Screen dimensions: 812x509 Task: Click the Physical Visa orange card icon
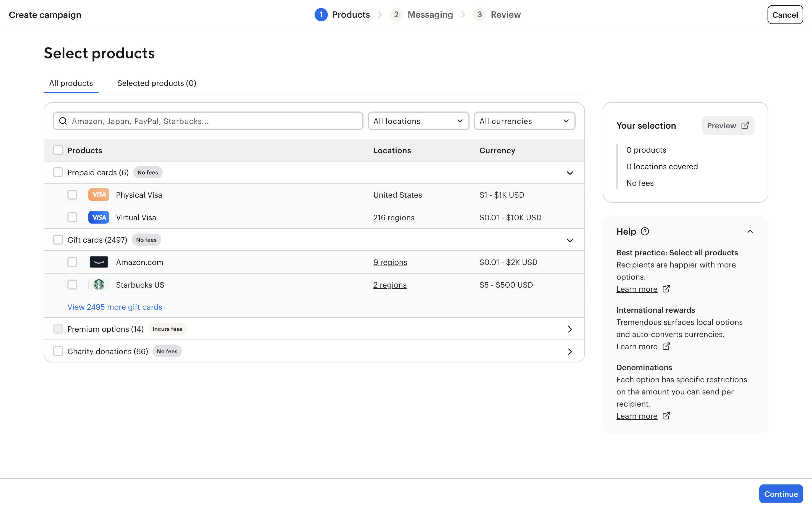coord(99,195)
